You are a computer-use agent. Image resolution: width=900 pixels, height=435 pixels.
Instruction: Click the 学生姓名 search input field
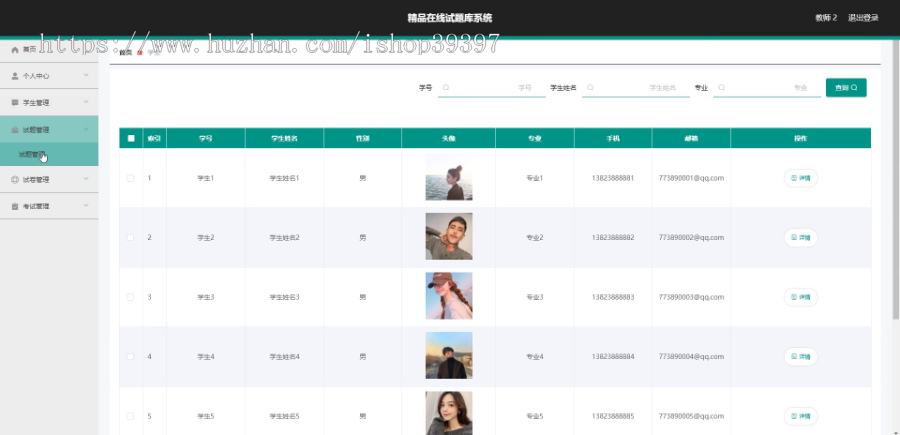click(x=636, y=88)
